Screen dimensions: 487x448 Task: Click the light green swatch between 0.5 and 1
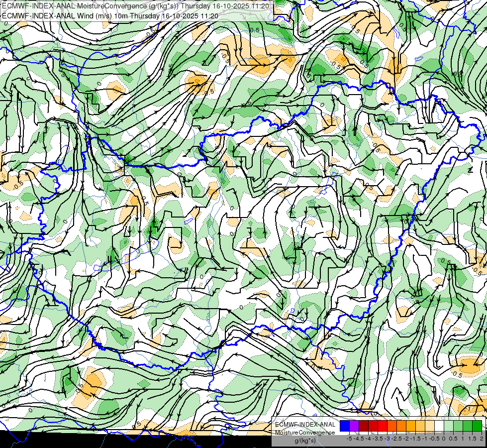(458, 426)
